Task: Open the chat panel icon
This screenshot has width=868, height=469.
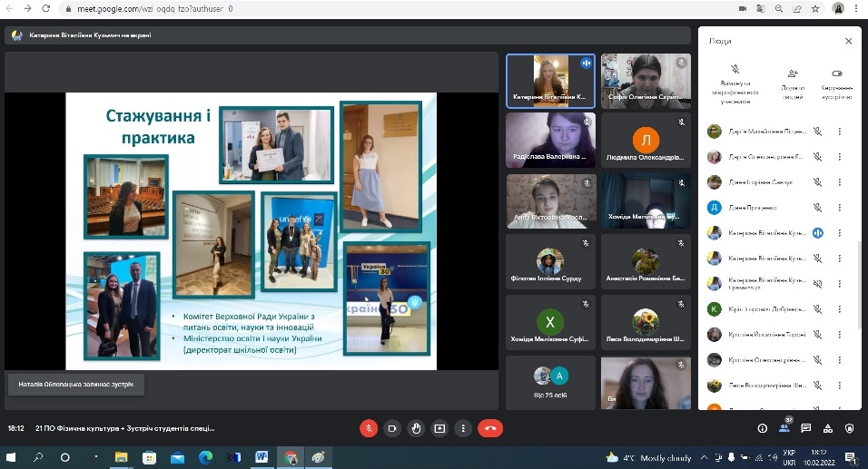Action: point(805,428)
